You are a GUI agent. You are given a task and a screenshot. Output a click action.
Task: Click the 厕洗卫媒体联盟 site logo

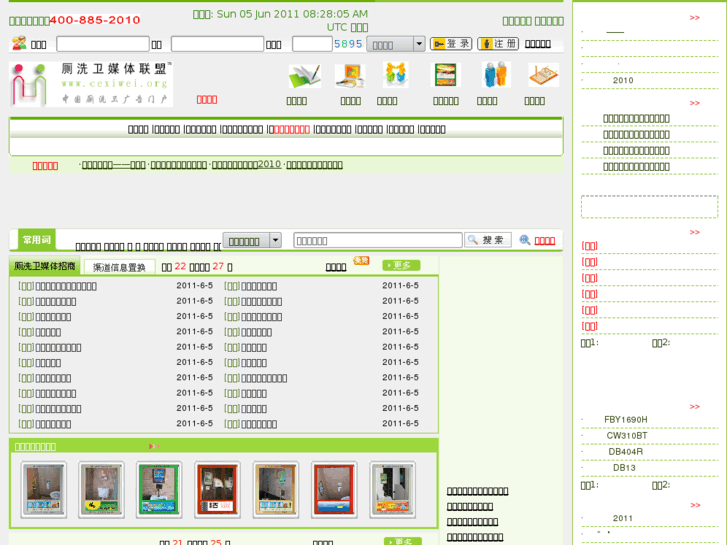91,84
